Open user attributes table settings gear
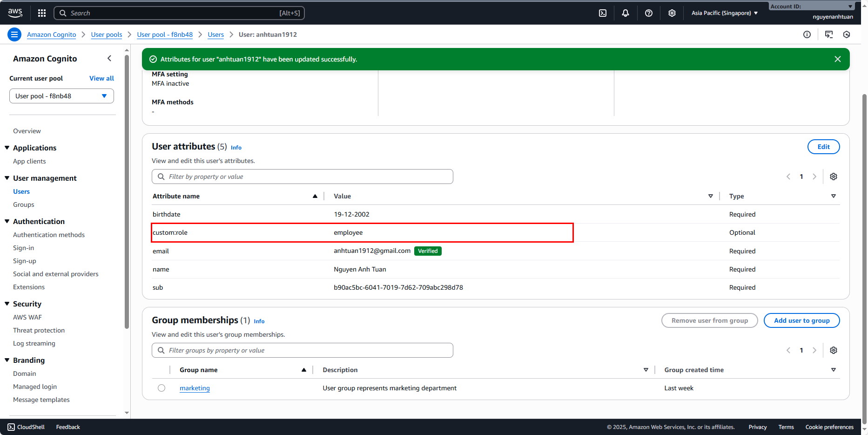 click(x=834, y=177)
